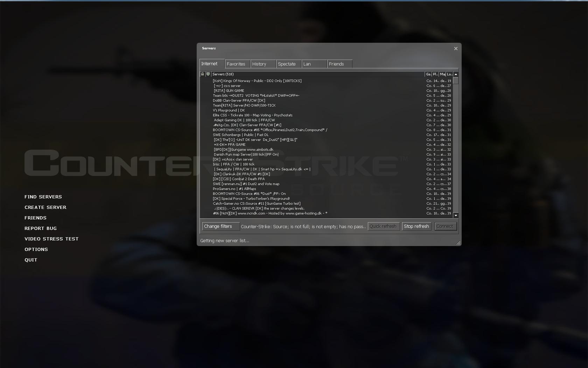Select the "BOOMTOWN CS-Source #05" server

(326, 130)
